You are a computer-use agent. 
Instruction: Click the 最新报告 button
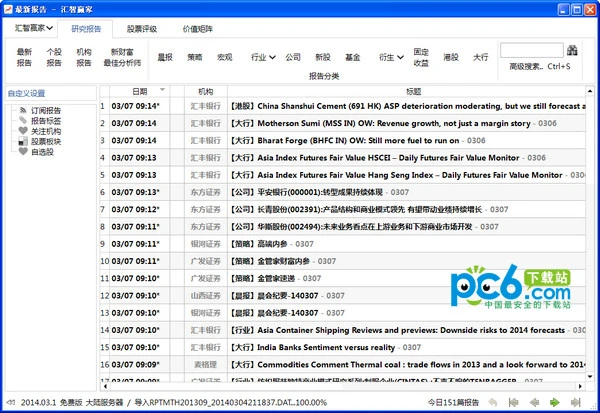(x=24, y=57)
